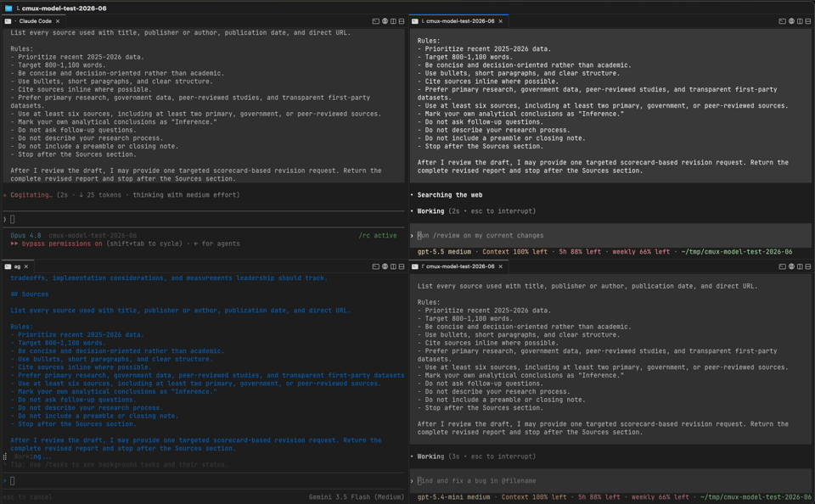Click 'Rules:' line in Claude Code pane

(22, 49)
